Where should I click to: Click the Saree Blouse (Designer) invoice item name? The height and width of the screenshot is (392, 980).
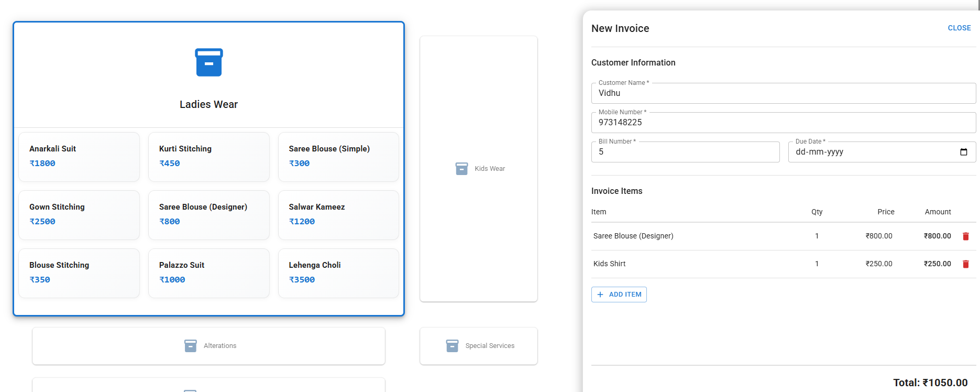click(633, 236)
